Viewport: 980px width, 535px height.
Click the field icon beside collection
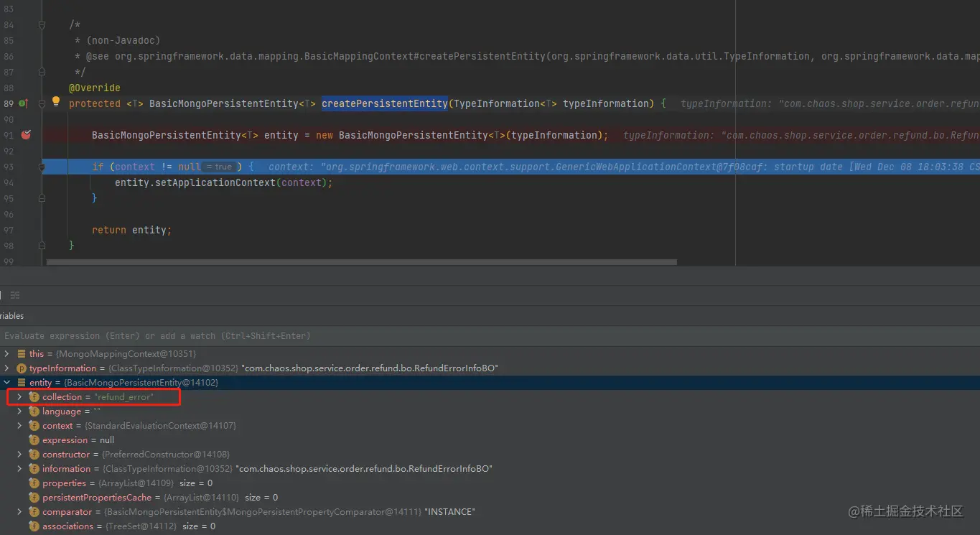point(34,397)
